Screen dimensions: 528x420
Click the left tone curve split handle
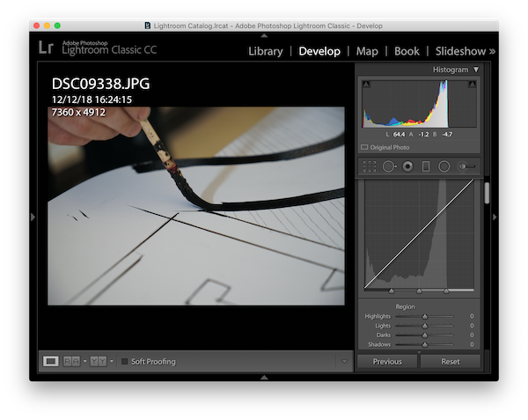(x=392, y=291)
